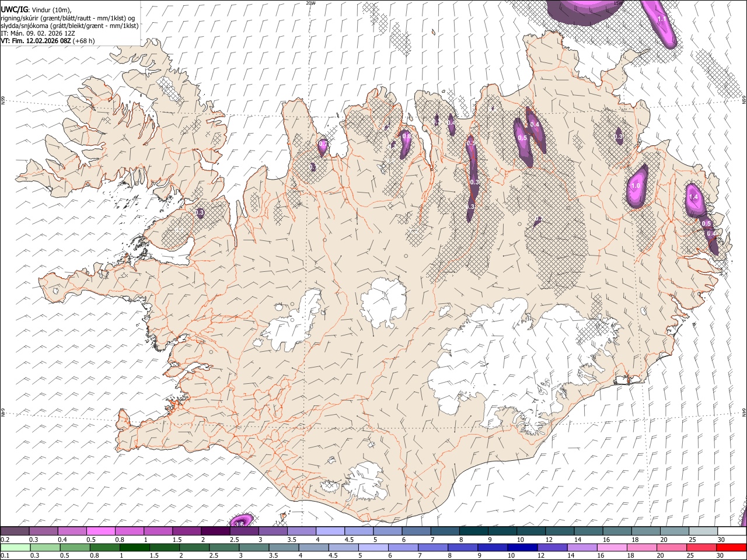Click the 0.6 precipitation value in the north
Viewport: 747px width, 560px height.
coord(407,136)
